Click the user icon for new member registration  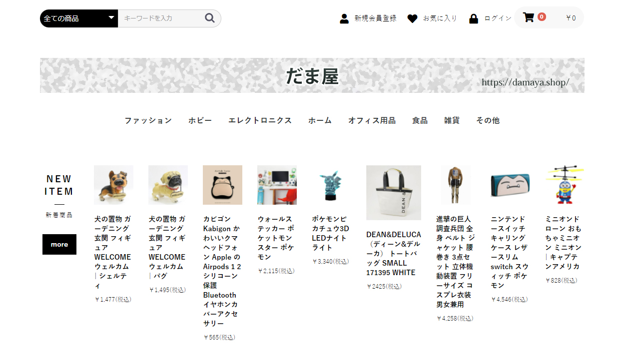(x=344, y=19)
